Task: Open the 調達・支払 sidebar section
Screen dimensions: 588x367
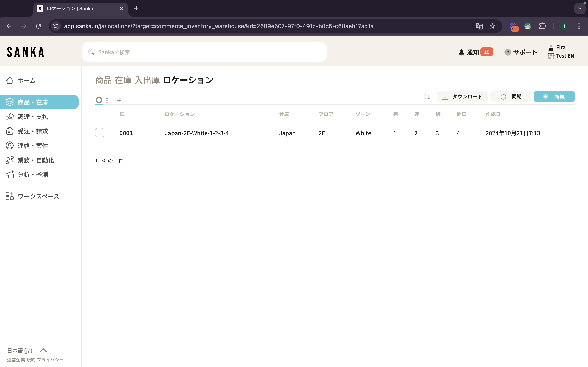Action: (33, 117)
